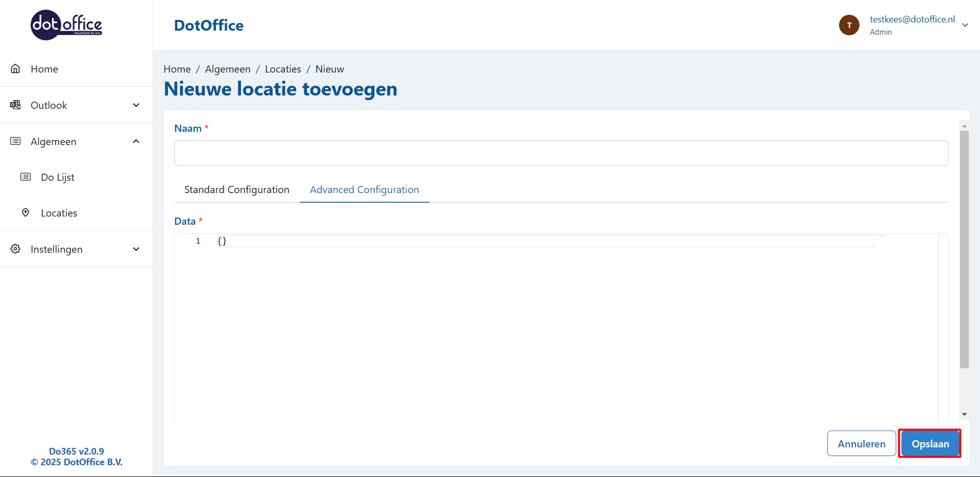980x477 pixels.
Task: Click the Home house icon
Action: click(16, 69)
